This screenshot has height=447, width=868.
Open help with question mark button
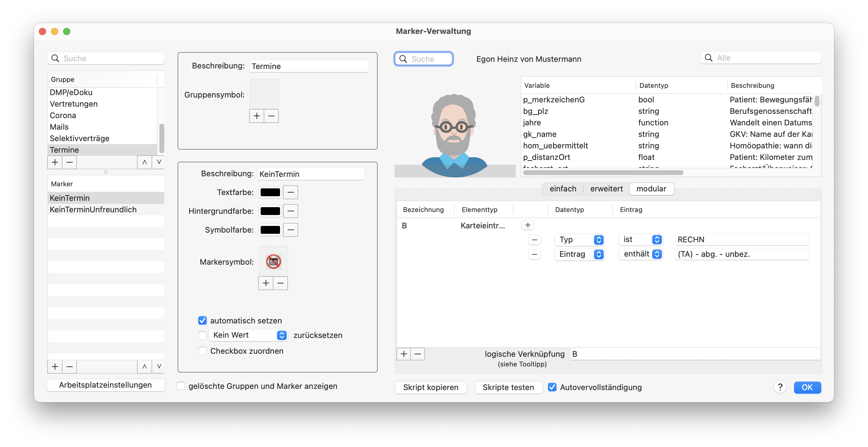(x=780, y=387)
